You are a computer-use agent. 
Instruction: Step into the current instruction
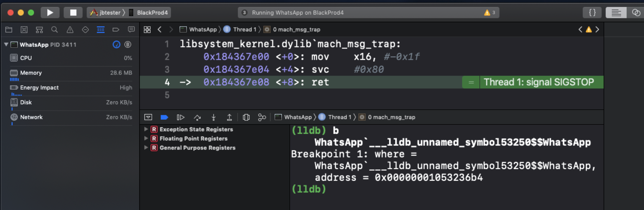[214, 117]
